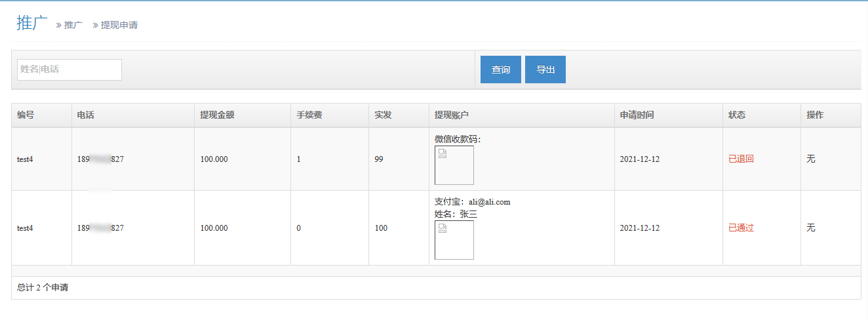The height and width of the screenshot is (320, 868).
Task: Select the 手续费 column header
Action: [309, 115]
